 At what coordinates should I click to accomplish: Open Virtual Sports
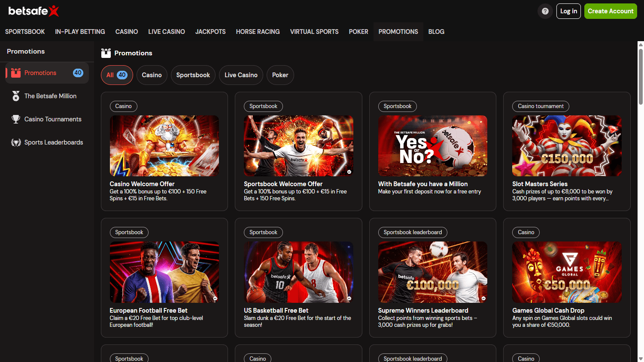[x=314, y=32]
